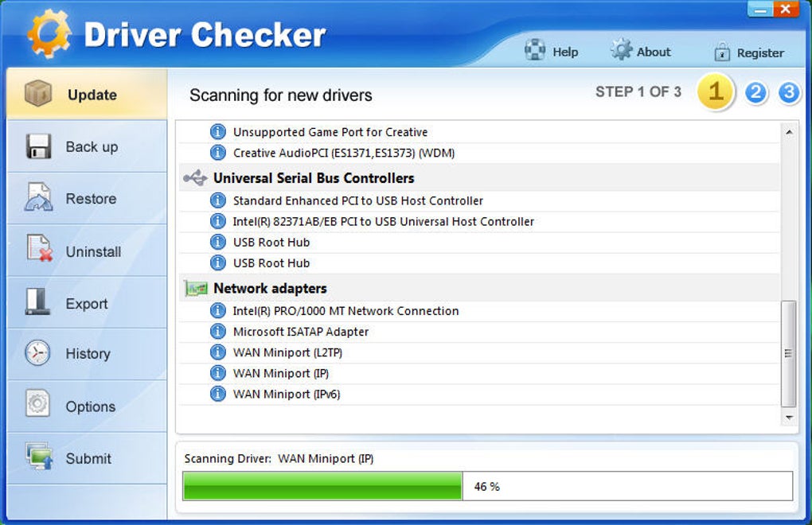Select Unsupported Game Port for Creative row

click(x=479, y=132)
